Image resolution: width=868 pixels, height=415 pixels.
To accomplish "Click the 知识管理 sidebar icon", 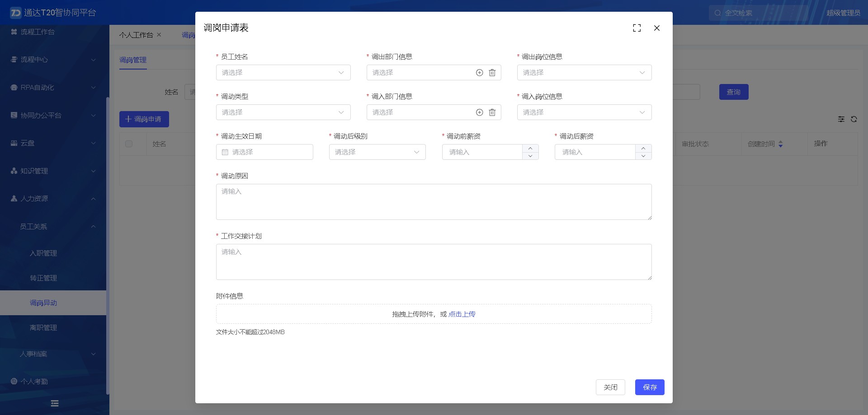I will pyautogui.click(x=14, y=171).
